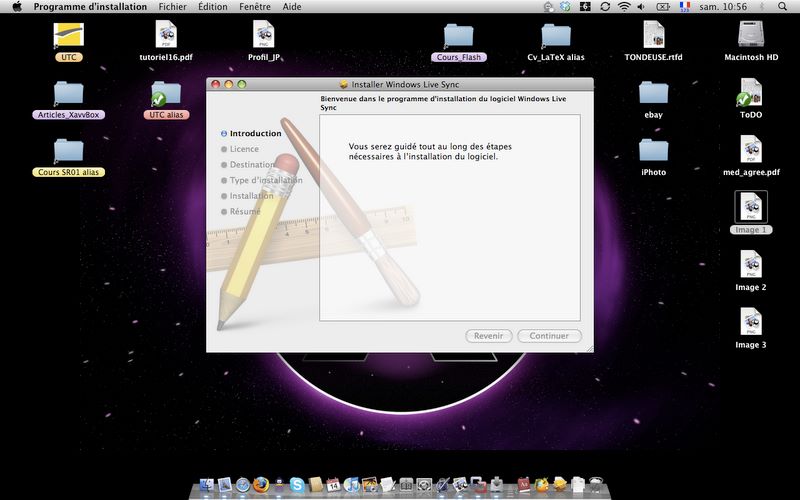This screenshot has width=800, height=500.
Task: Select the Installation step in the sidebar
Action: click(x=247, y=196)
